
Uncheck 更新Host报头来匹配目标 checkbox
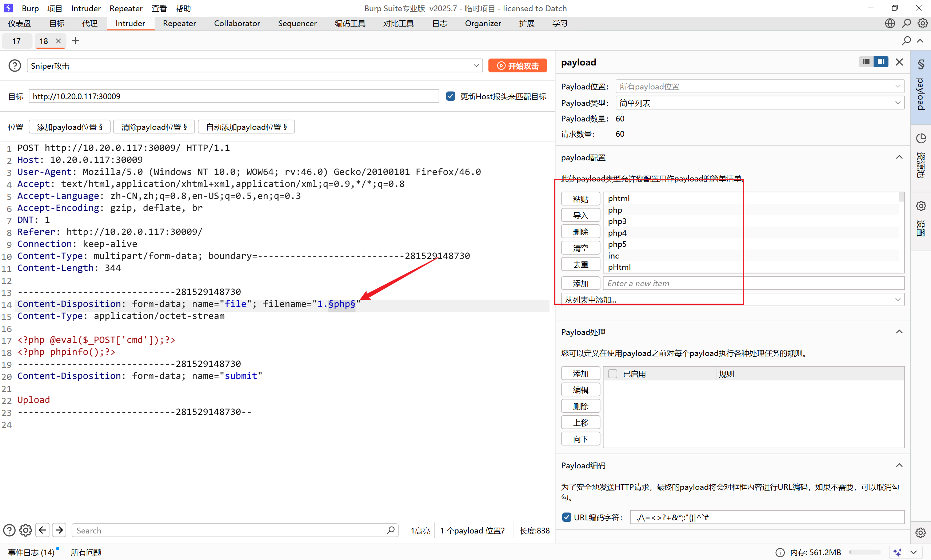450,96
